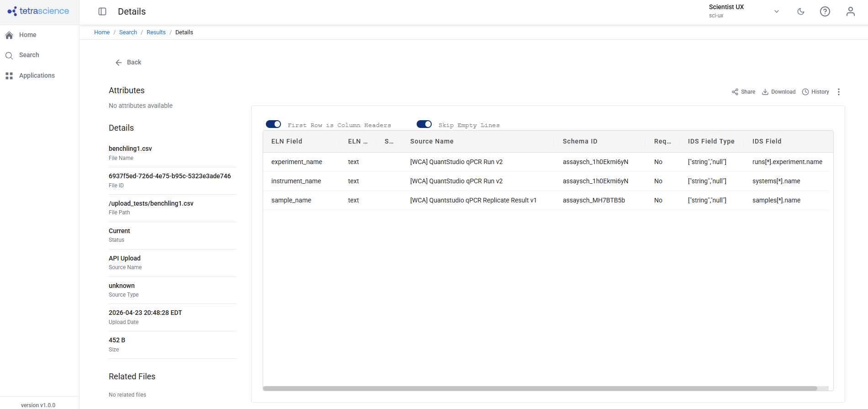Open the help question mark icon
868x409 pixels.
pyautogui.click(x=825, y=11)
